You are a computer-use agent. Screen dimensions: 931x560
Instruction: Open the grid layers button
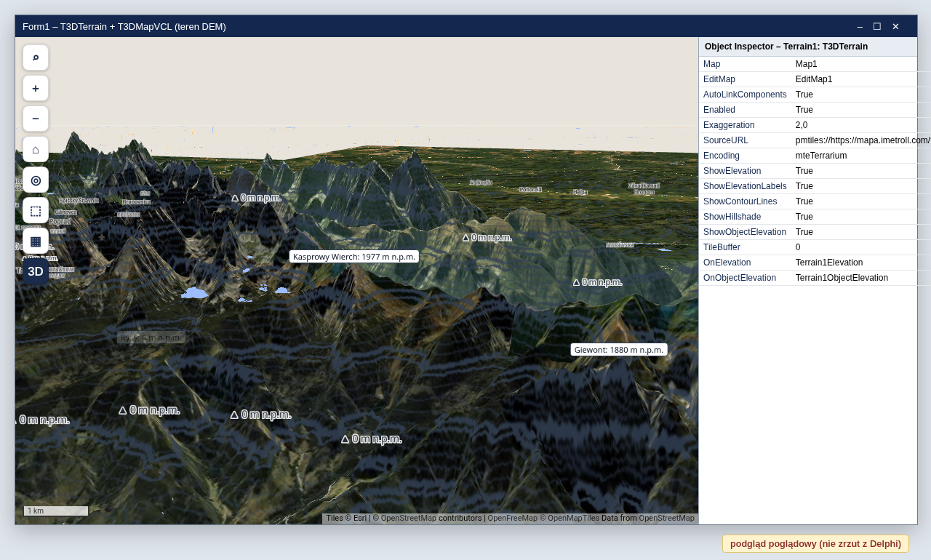(x=36, y=241)
